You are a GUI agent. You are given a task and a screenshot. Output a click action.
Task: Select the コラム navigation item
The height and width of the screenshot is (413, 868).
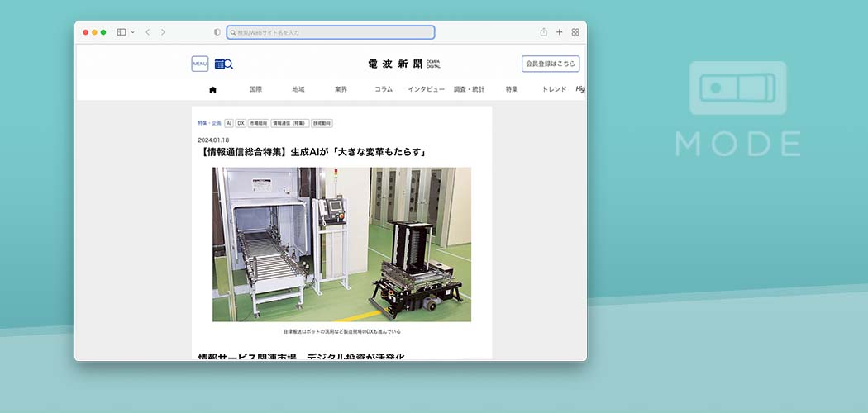pos(384,89)
